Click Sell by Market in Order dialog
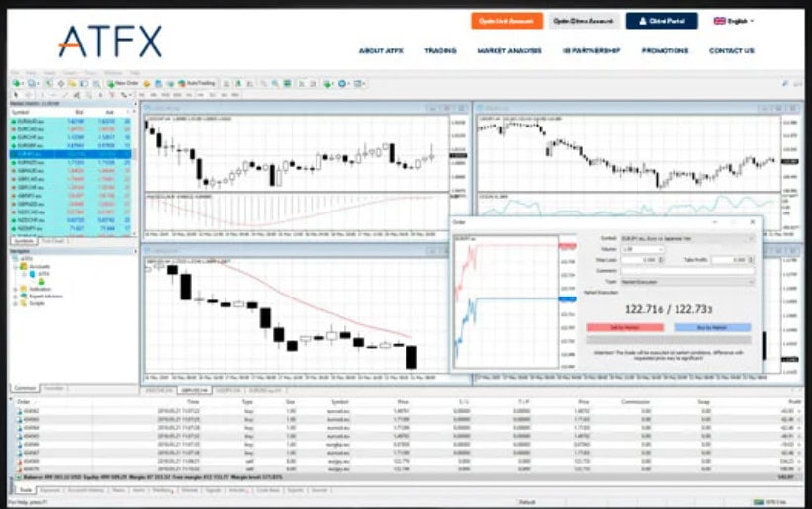 (625, 327)
